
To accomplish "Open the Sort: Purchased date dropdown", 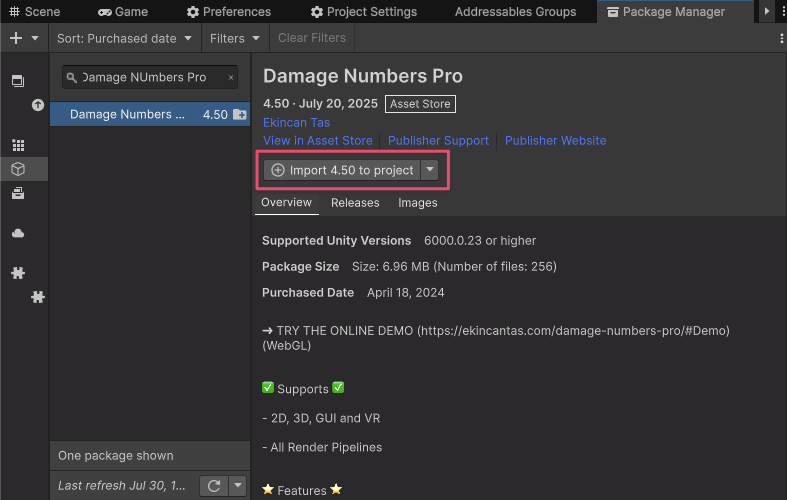I will point(124,38).
